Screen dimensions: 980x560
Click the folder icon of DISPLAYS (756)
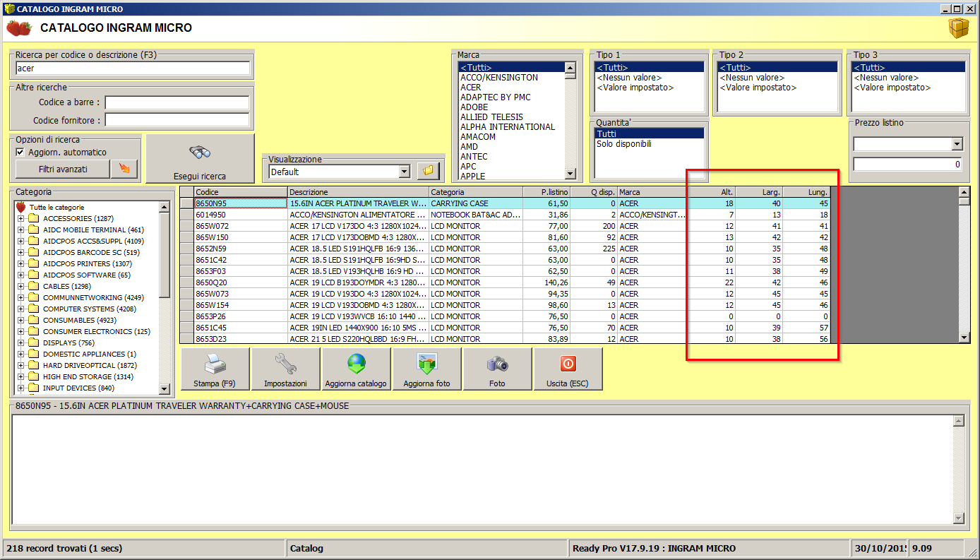tap(34, 342)
